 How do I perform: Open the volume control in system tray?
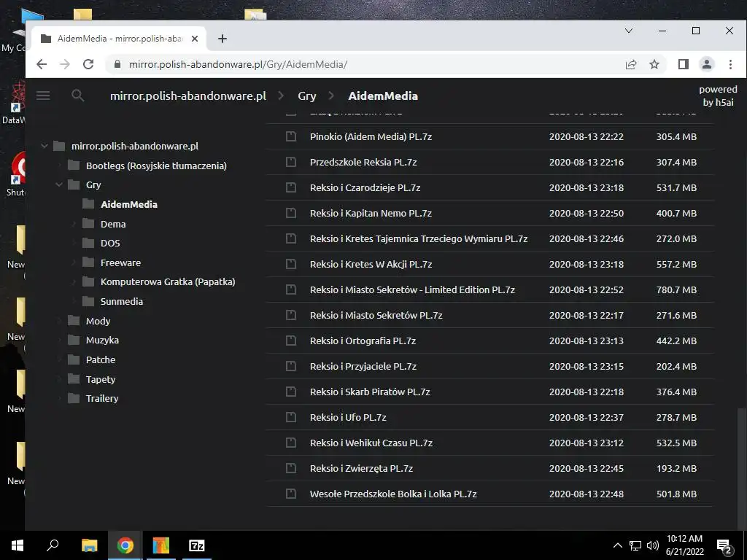pyautogui.click(x=653, y=545)
